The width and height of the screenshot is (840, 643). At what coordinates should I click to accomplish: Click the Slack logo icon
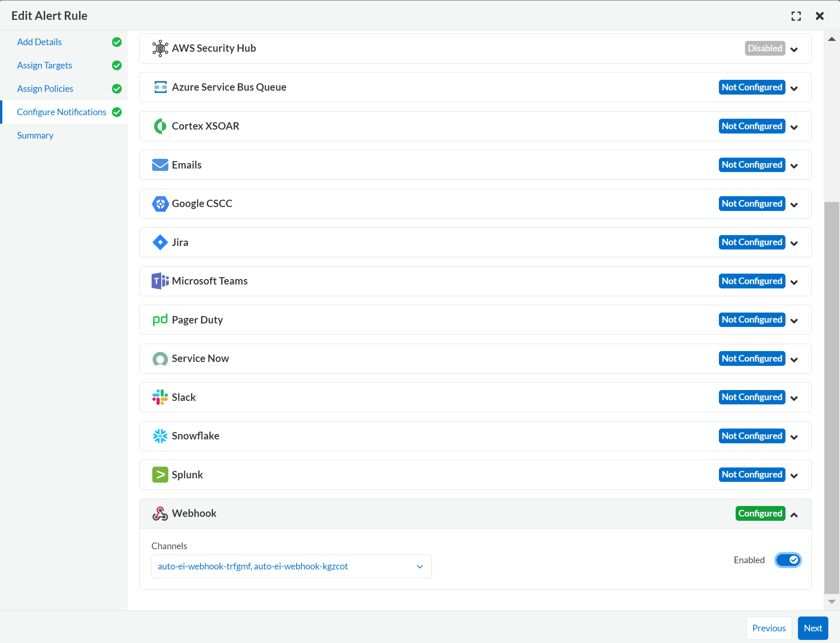[x=160, y=397]
